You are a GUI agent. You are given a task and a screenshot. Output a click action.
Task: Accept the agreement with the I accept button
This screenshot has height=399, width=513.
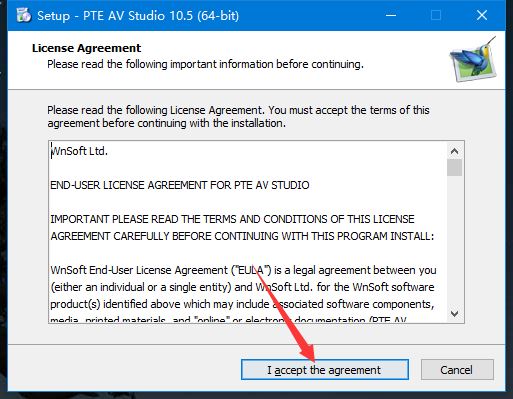(325, 370)
